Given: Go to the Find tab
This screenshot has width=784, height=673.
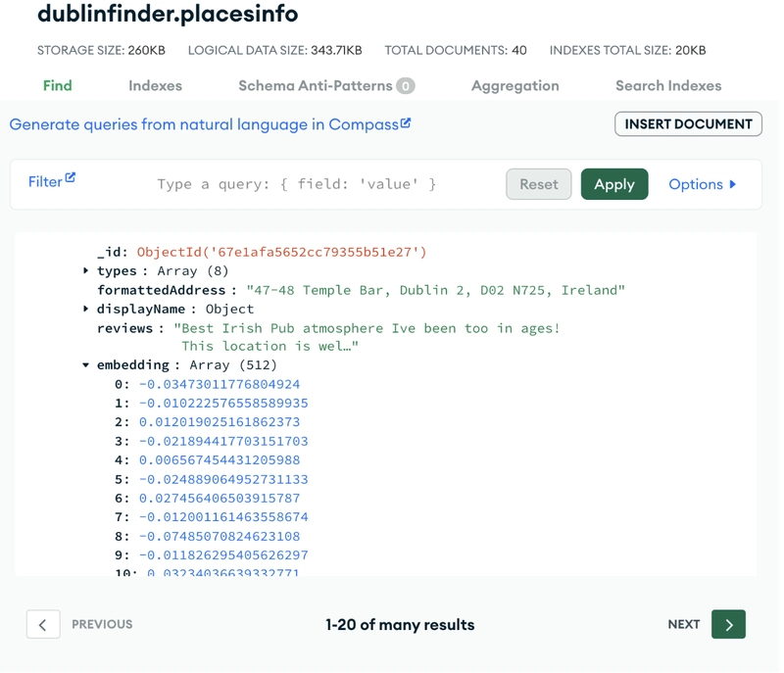Looking at the screenshot, I should (58, 86).
